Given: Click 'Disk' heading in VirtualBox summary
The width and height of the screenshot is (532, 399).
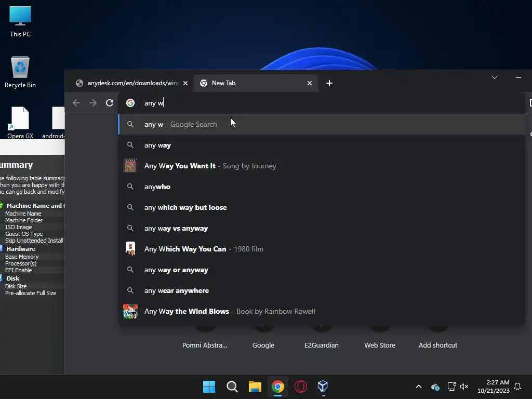Looking at the screenshot, I should (x=13, y=278).
